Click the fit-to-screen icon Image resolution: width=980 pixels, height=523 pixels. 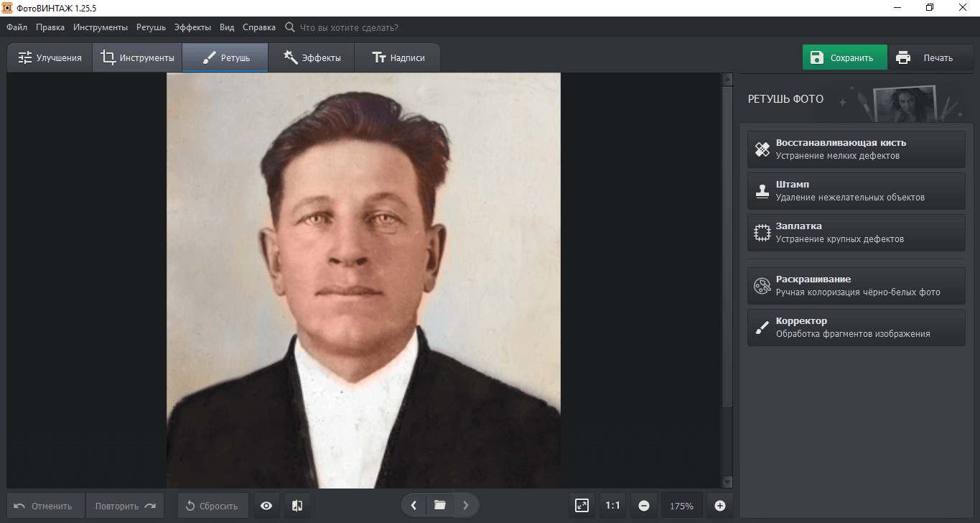coord(582,506)
